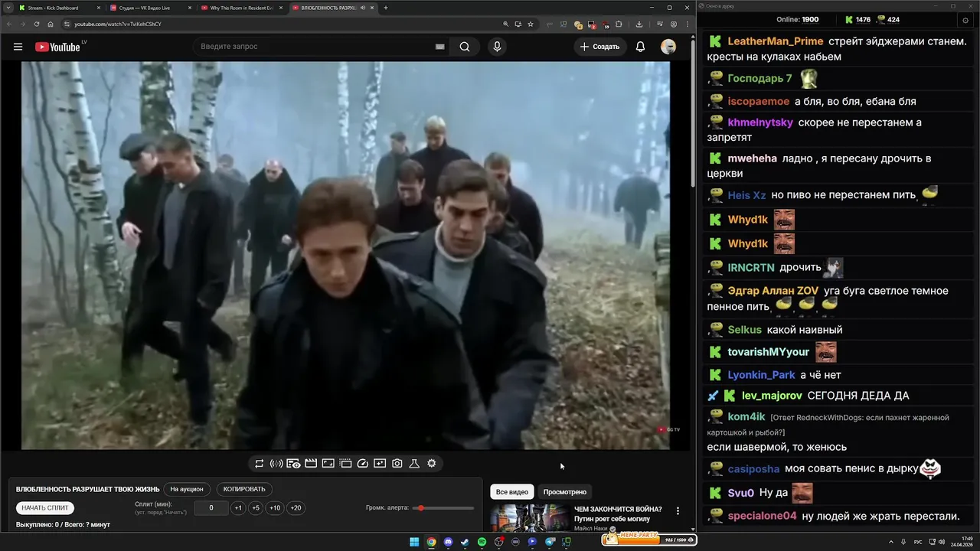Open the gear settings icon in the player toolbar
Viewport: 980px width, 551px height.
tap(432, 464)
